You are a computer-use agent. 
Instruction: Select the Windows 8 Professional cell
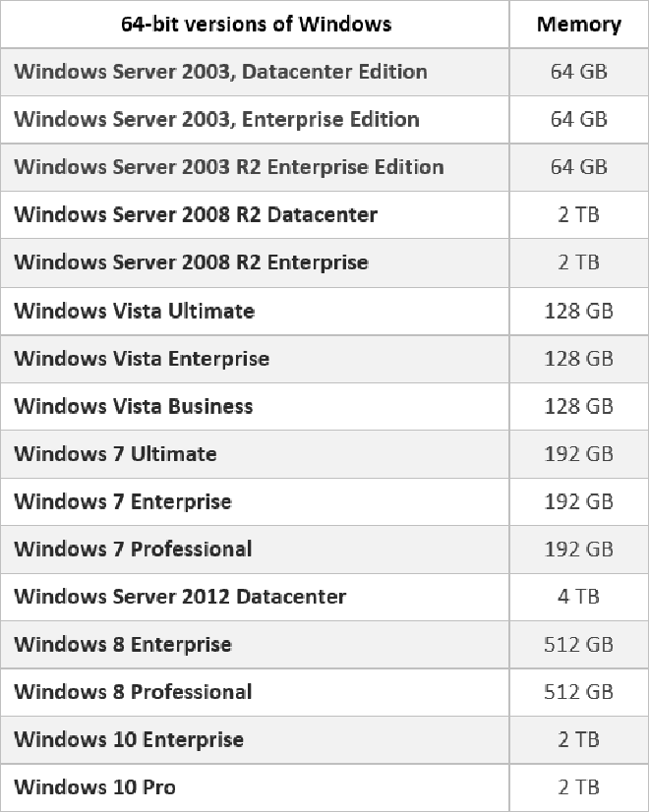[134, 692]
